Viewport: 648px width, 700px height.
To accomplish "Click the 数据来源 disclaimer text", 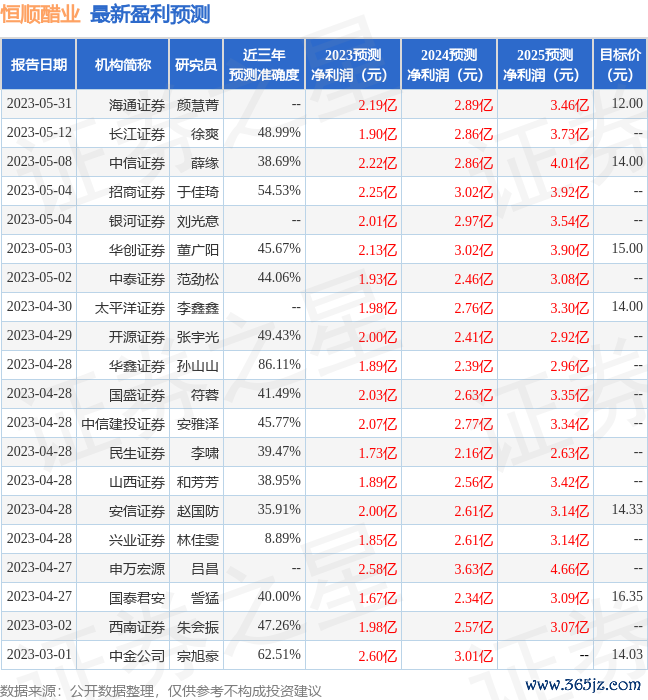I will coord(161,691).
